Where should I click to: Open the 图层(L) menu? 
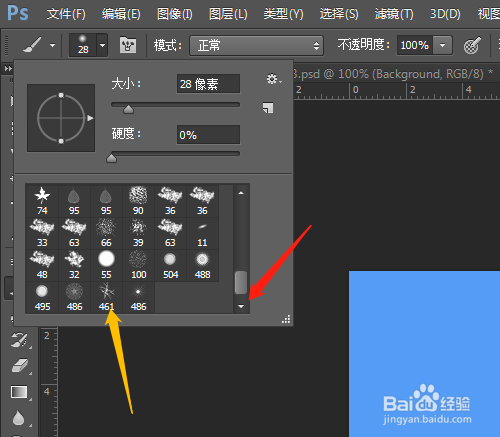pyautogui.click(x=228, y=14)
